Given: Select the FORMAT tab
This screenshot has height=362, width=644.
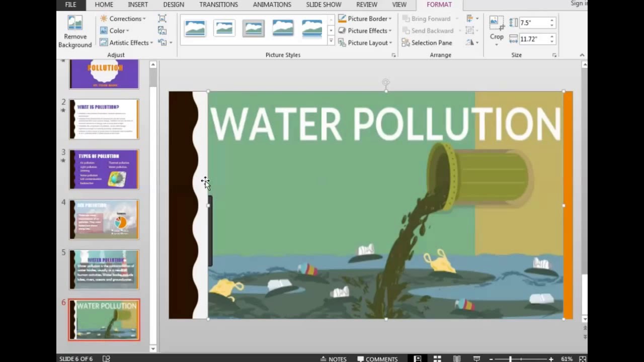Looking at the screenshot, I should click(x=439, y=5).
